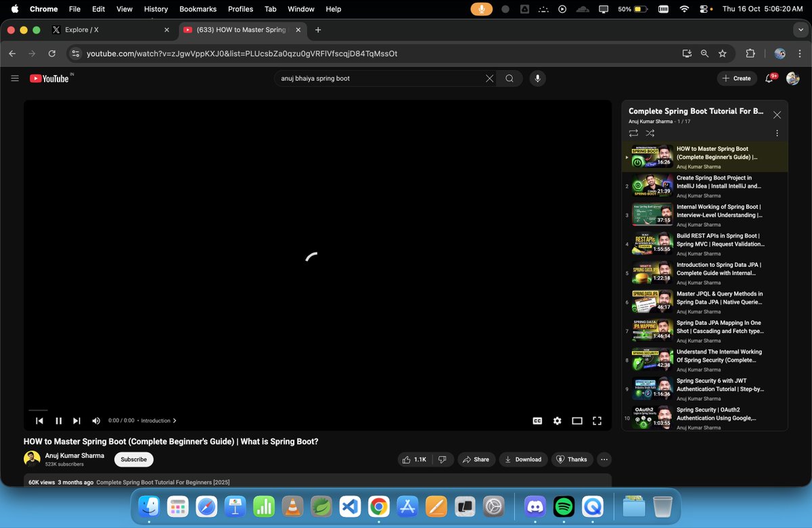The width and height of the screenshot is (812, 528).
Task: Click the Create button
Action: pyautogui.click(x=737, y=79)
